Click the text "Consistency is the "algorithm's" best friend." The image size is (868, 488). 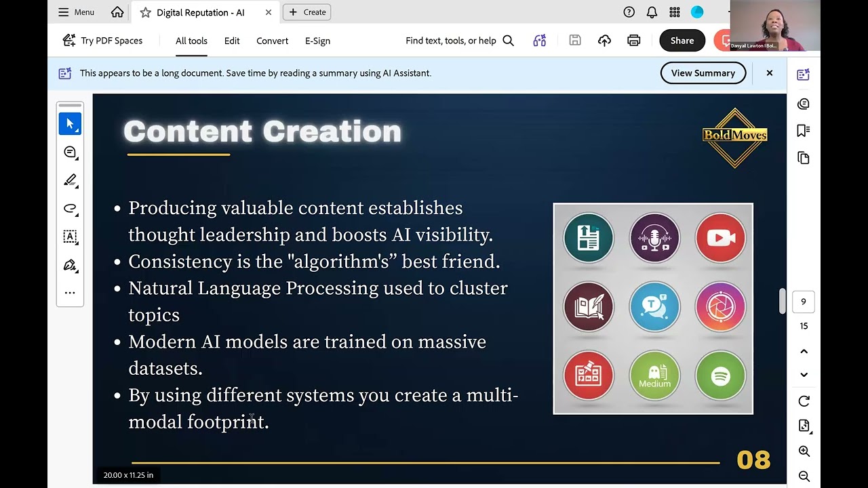(314, 262)
